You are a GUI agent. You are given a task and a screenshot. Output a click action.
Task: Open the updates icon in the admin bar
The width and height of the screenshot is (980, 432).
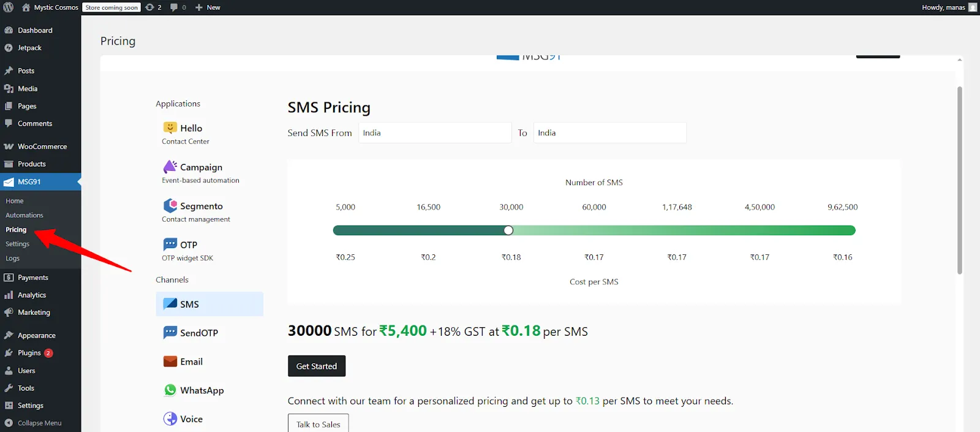coord(150,7)
